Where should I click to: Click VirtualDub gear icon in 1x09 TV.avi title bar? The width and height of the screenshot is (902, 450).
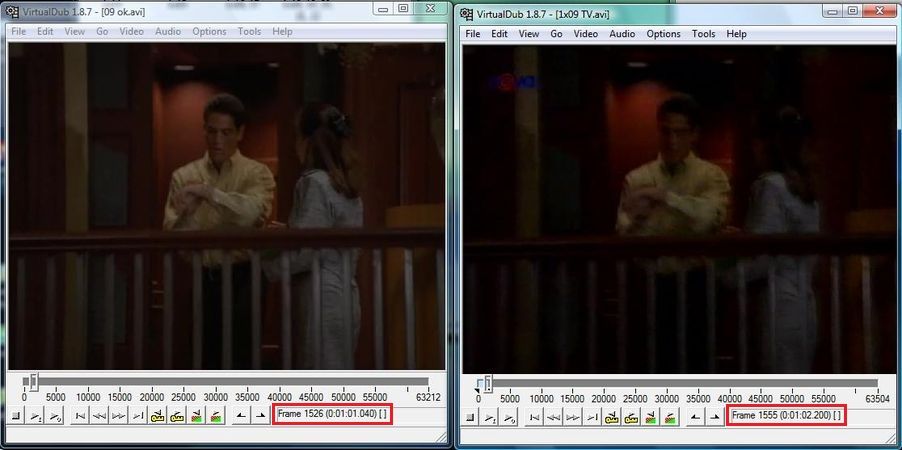pyautogui.click(x=467, y=14)
